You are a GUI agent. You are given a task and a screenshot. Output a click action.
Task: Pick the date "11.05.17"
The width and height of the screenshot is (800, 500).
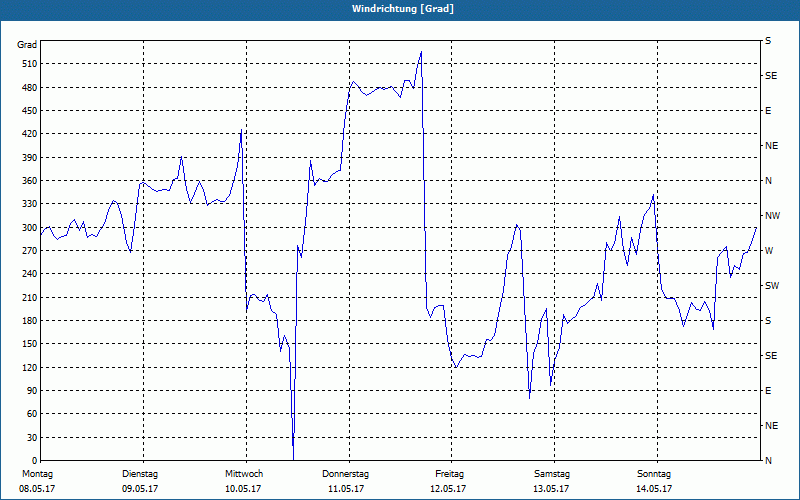coord(346,489)
